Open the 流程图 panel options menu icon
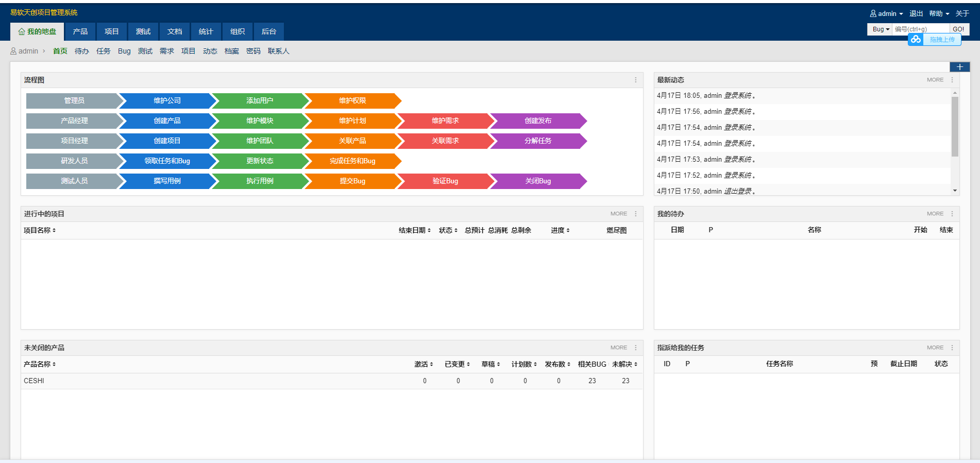This screenshot has height=463, width=980. click(635, 80)
